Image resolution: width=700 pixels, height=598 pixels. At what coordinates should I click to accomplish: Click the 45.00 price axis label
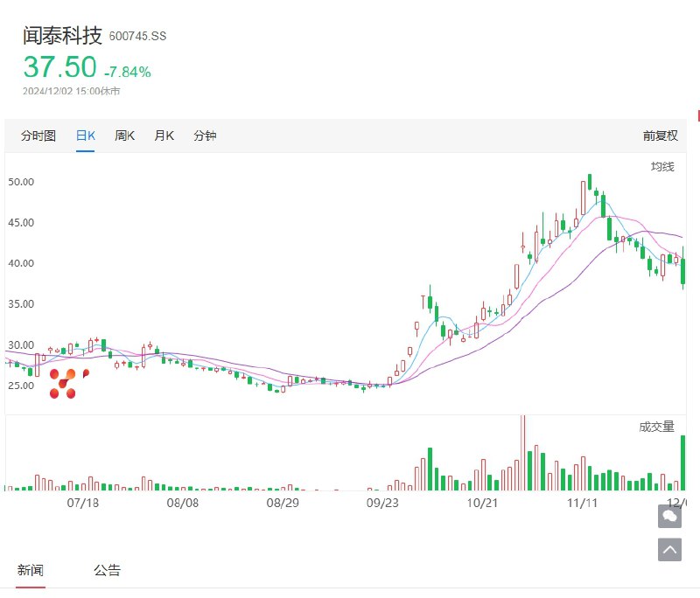point(21,223)
